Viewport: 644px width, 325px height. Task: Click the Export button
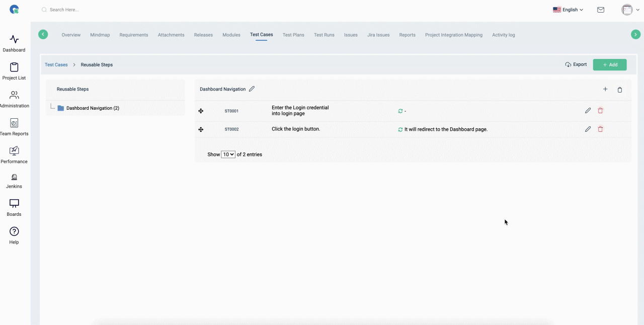[576, 64]
